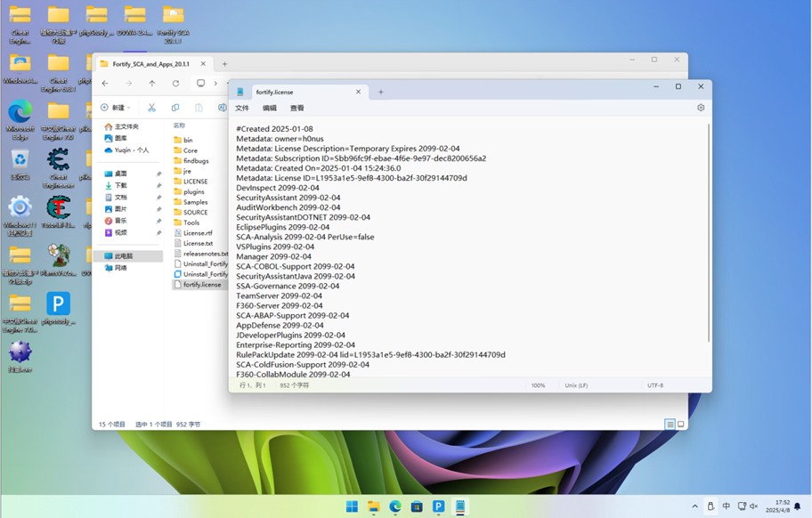Click the Cut scissors icon in Explorer
This screenshot has height=518, width=812.
(x=151, y=108)
